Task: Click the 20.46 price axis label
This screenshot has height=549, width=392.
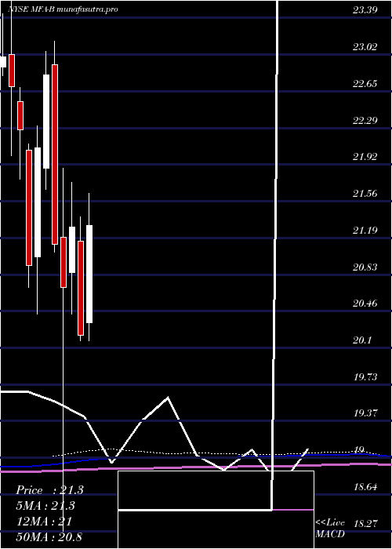Action: click(365, 304)
